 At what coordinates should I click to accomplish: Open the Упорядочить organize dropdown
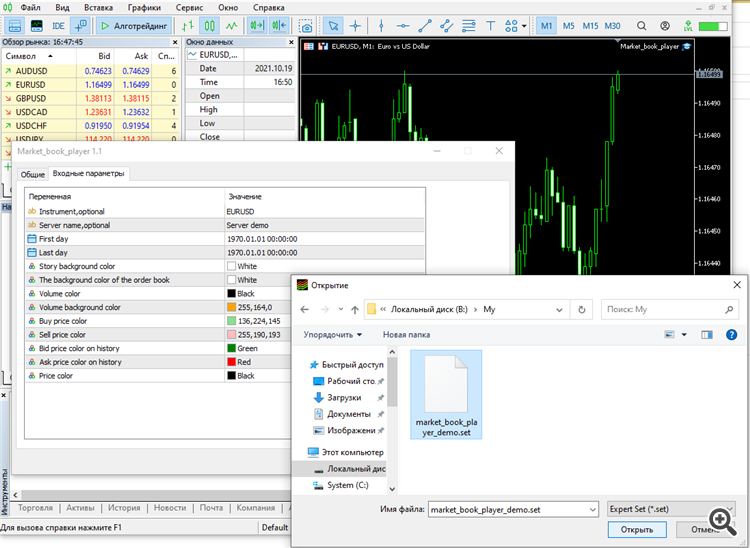pyautogui.click(x=333, y=335)
